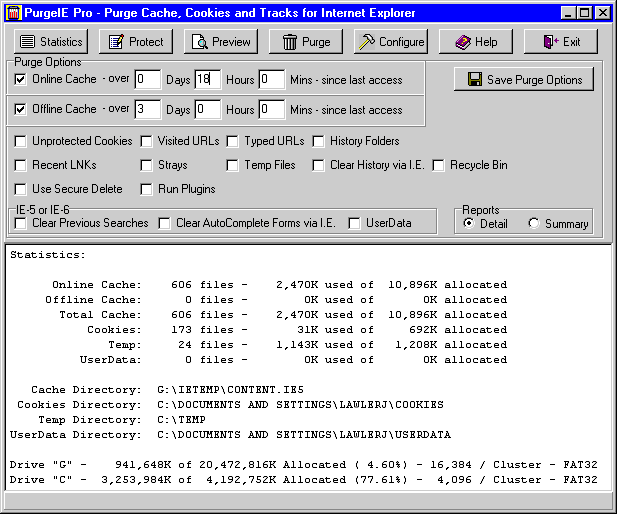Enable Temp Files option
Image resolution: width=617 pixels, height=514 pixels.
[232, 165]
